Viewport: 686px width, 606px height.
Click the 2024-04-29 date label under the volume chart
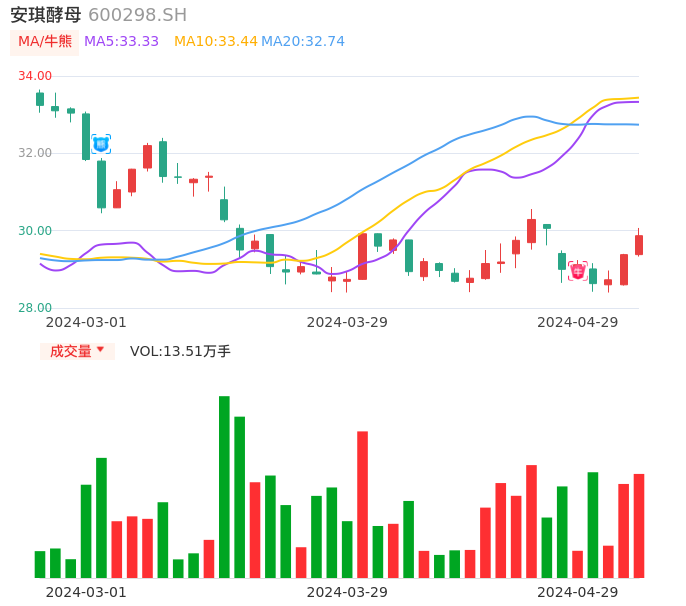click(x=578, y=592)
